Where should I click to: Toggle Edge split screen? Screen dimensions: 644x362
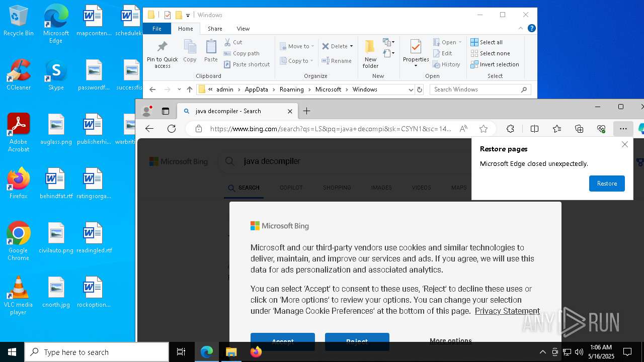click(x=534, y=129)
